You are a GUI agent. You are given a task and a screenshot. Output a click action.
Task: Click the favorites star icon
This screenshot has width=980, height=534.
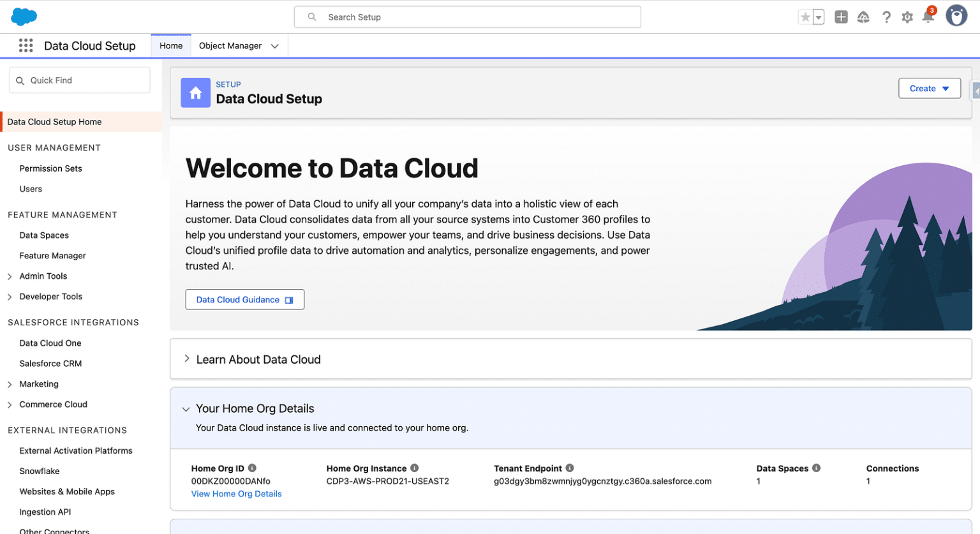pos(805,17)
